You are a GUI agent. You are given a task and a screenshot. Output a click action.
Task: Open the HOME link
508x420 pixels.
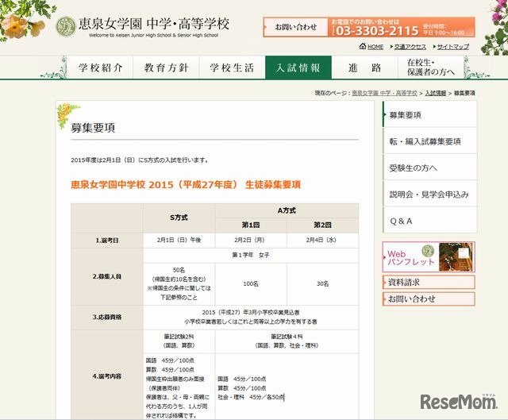coord(375,47)
